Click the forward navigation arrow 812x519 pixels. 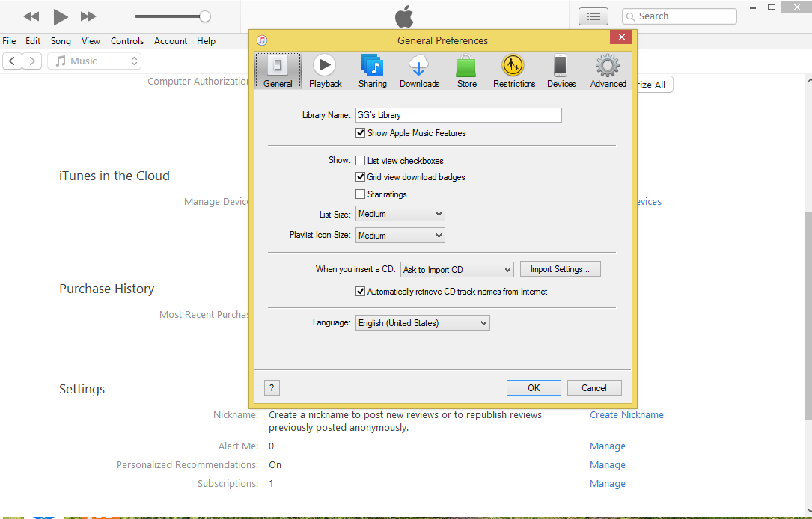coord(31,61)
